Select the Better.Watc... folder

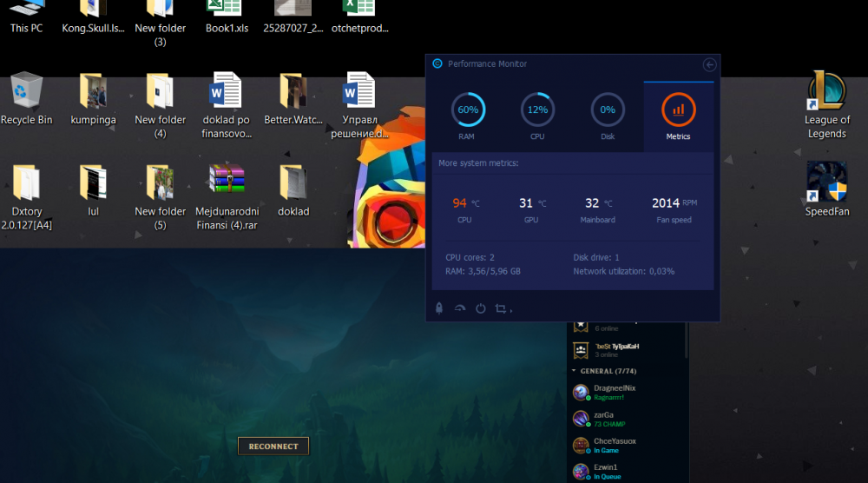point(293,98)
